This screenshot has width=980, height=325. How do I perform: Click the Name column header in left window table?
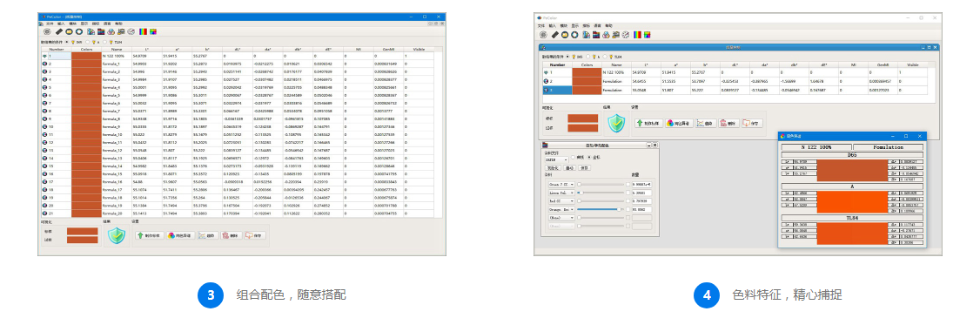117,50
